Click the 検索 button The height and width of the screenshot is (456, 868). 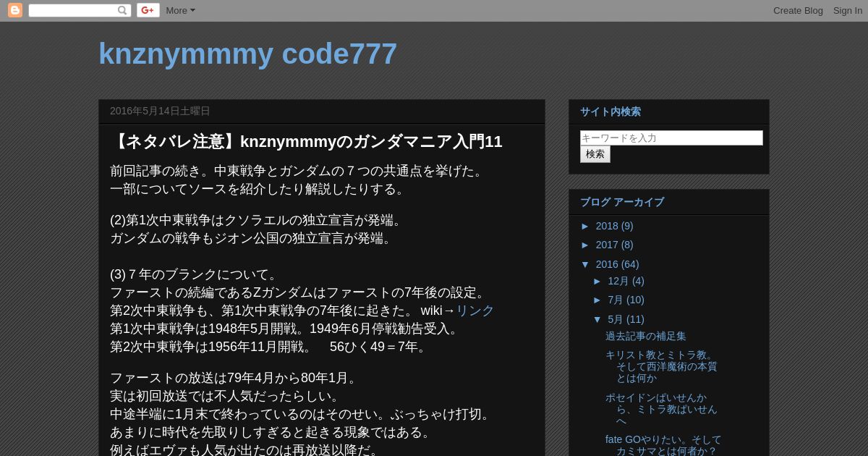point(595,154)
